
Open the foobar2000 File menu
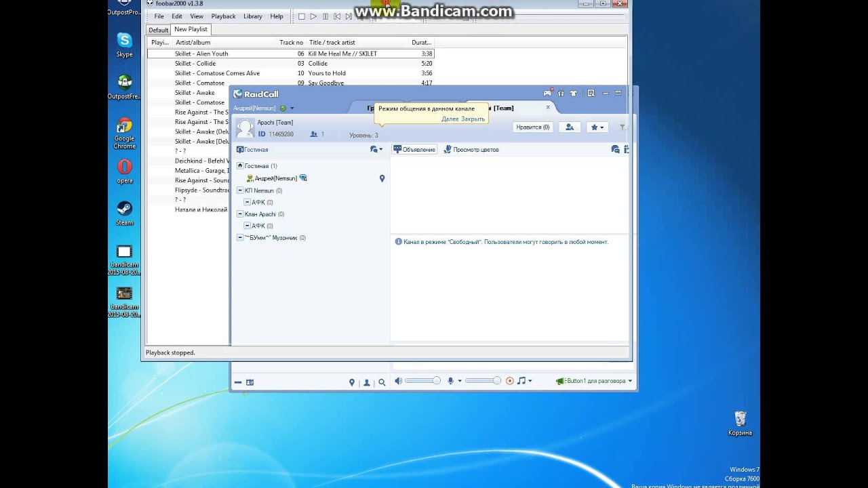click(159, 16)
